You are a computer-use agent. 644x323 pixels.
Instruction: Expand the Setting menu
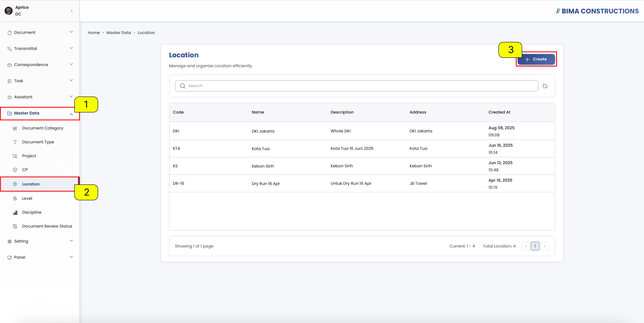(40, 241)
